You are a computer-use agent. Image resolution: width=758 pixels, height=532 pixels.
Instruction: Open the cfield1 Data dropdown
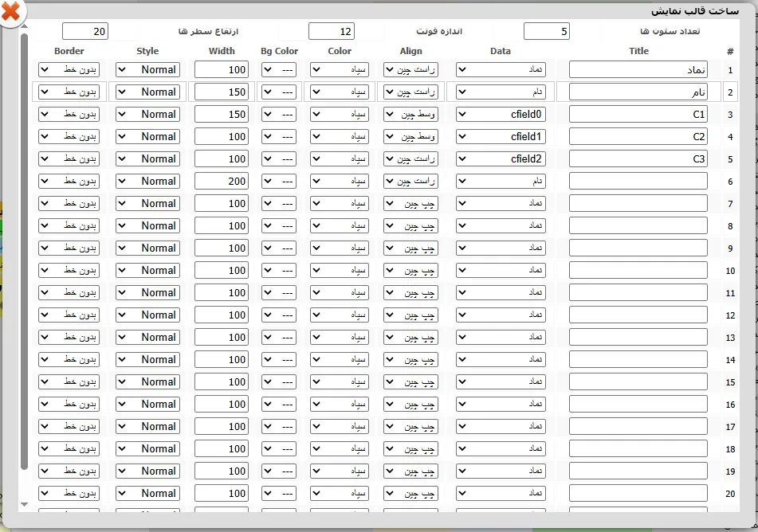tap(501, 136)
